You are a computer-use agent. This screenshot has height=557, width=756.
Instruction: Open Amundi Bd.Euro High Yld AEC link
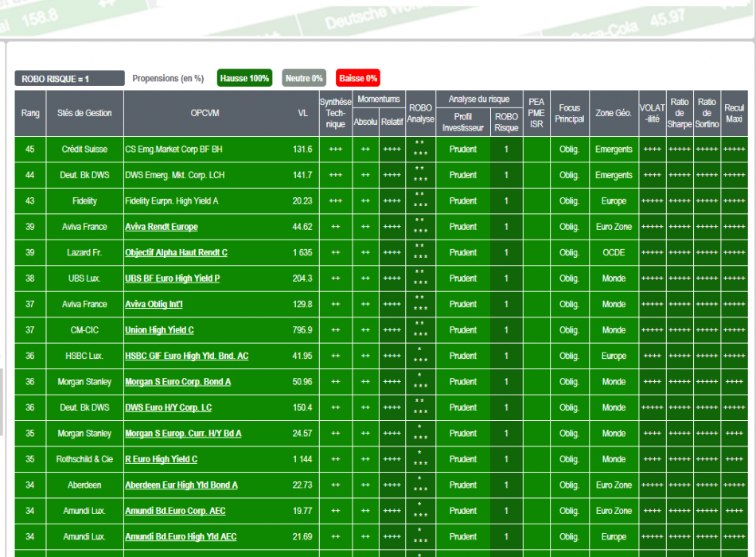[181, 537]
